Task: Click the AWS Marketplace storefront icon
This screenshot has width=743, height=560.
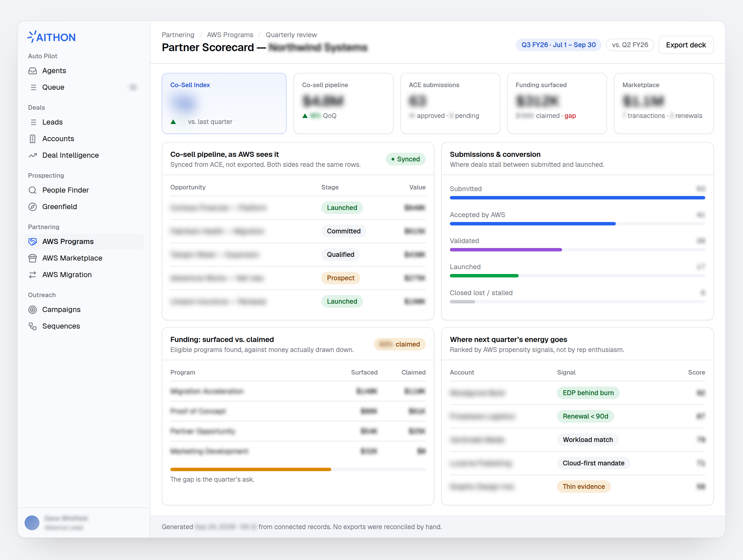Action: point(33,258)
